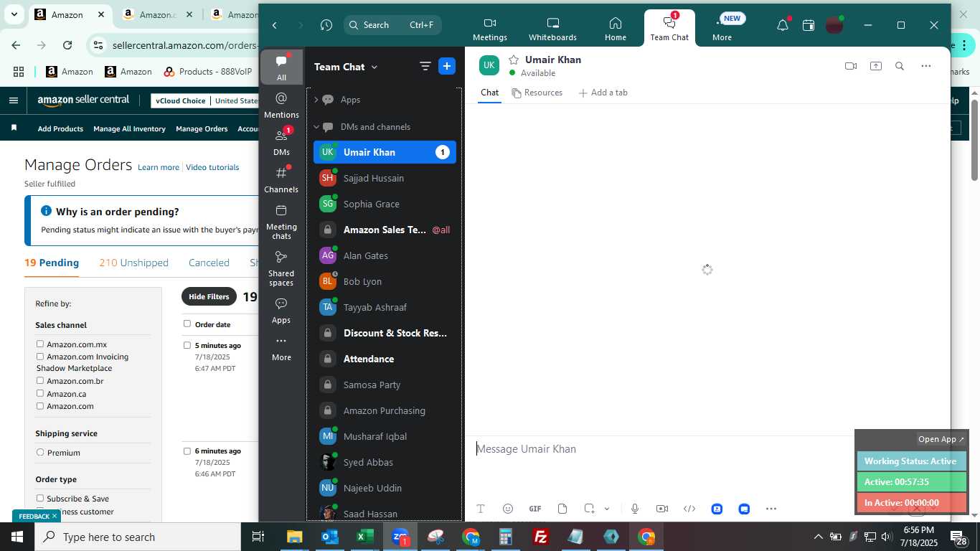Image resolution: width=980 pixels, height=551 pixels.
Task: Open chat history clock icon
Action: point(326,25)
